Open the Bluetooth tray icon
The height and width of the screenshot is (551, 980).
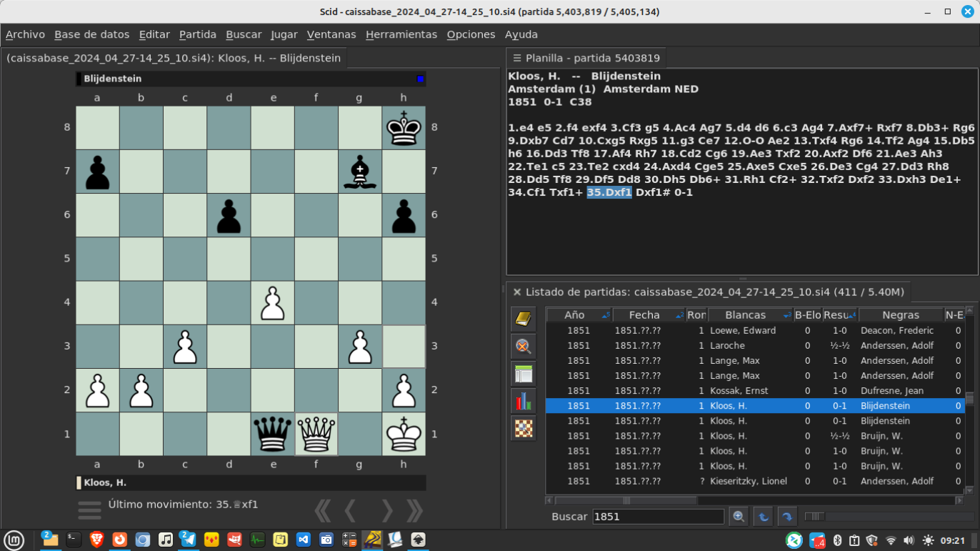tap(837, 540)
